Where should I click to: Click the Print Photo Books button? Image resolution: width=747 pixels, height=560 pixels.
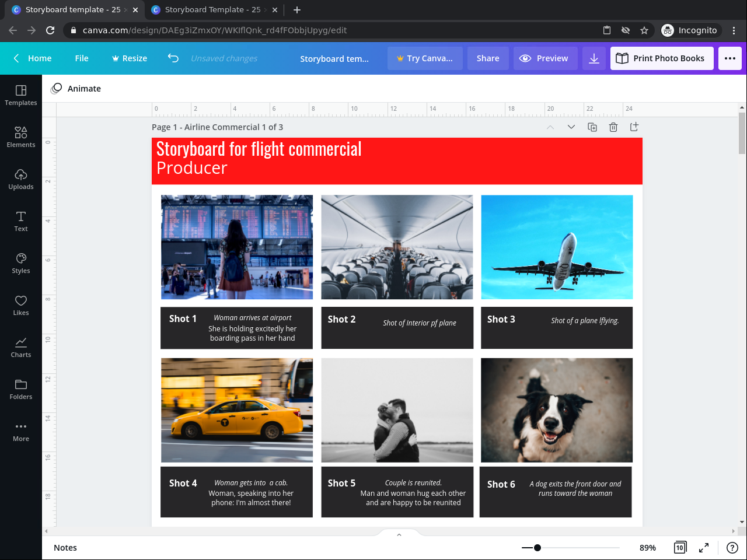coord(662,58)
